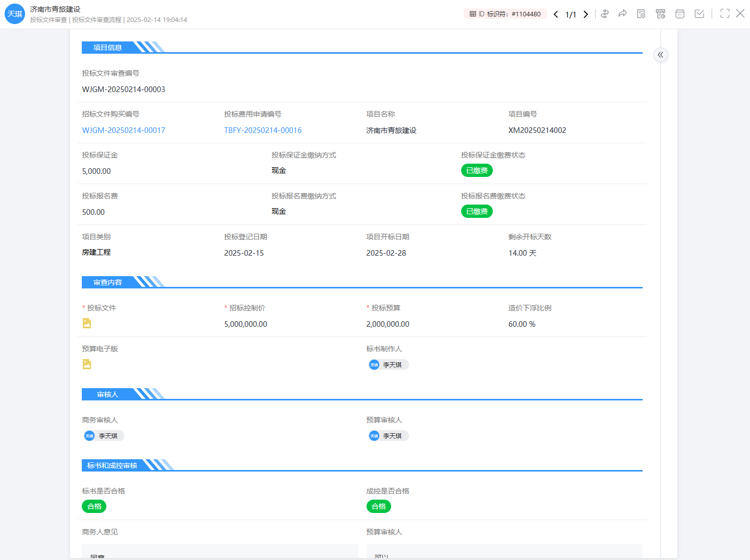Open link TBFY-20250214-00016

[x=263, y=130]
